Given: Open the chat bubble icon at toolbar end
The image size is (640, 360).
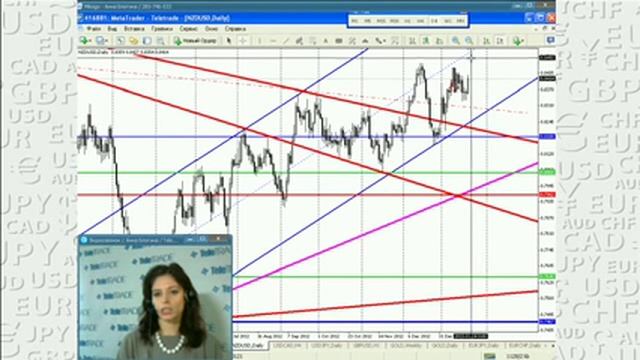Looking at the screenshot, I should (550, 40).
